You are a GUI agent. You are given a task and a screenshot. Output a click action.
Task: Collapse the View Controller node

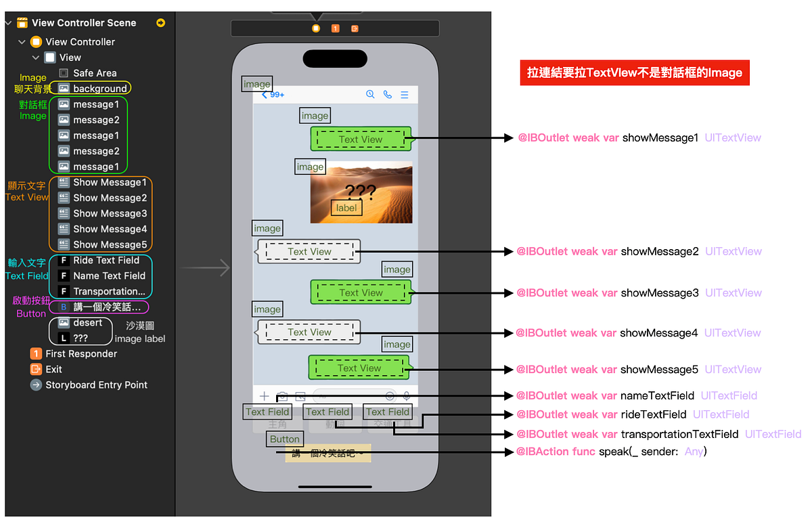[x=22, y=41]
